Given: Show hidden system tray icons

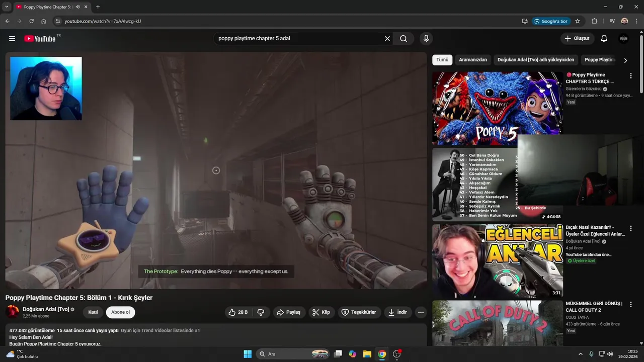Looking at the screenshot, I should coord(580,354).
